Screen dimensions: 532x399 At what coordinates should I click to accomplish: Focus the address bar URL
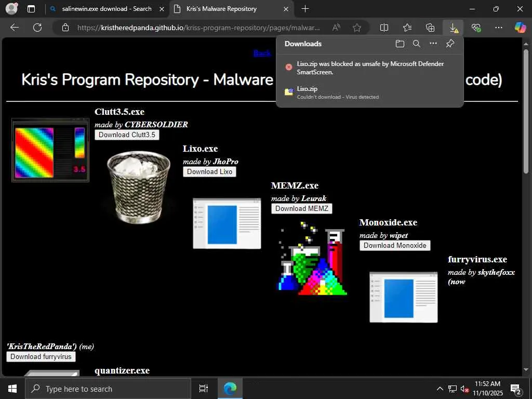point(198,28)
